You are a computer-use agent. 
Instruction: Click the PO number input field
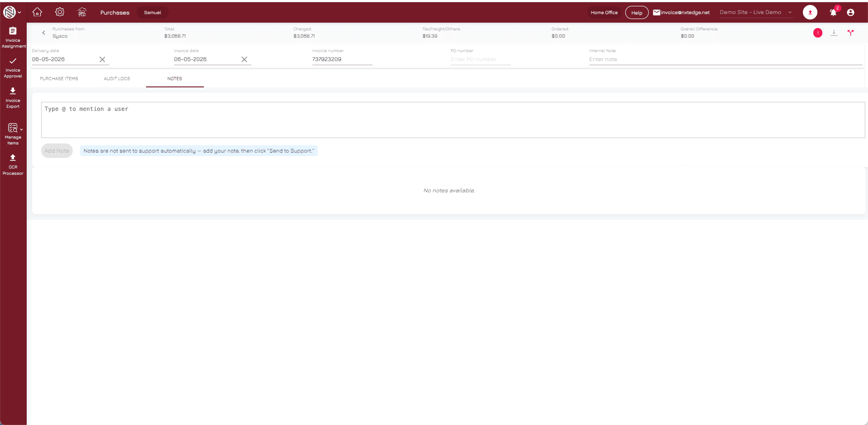coord(480,59)
